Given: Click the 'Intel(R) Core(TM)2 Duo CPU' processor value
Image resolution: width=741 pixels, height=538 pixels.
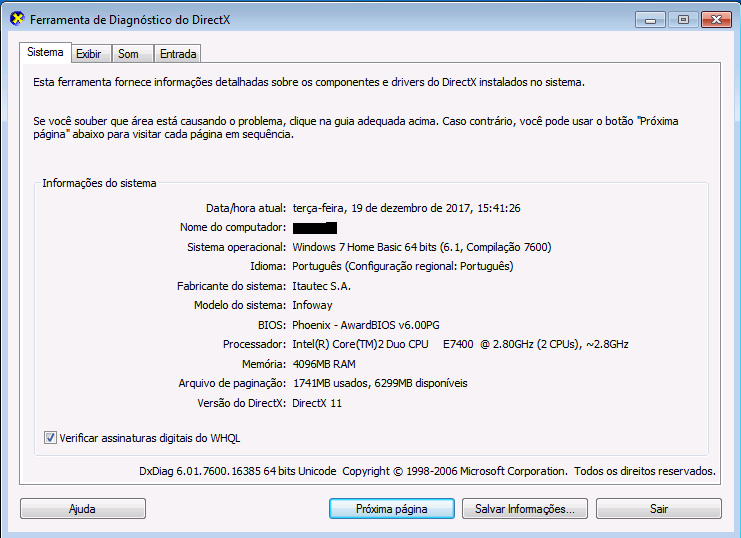Looking at the screenshot, I should click(360, 344).
